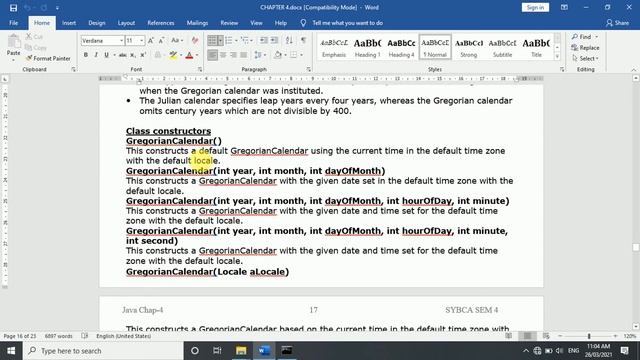The width and height of the screenshot is (640, 360).
Task: Open Ribbon Display Options icon
Action: (x=564, y=7)
